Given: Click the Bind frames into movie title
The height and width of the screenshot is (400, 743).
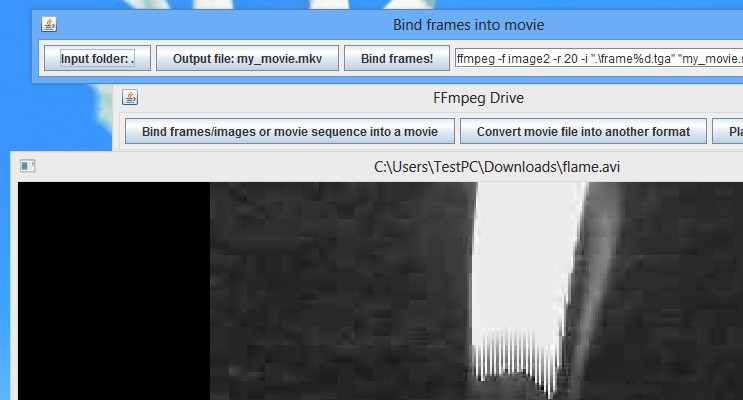Looking at the screenshot, I should (469, 25).
